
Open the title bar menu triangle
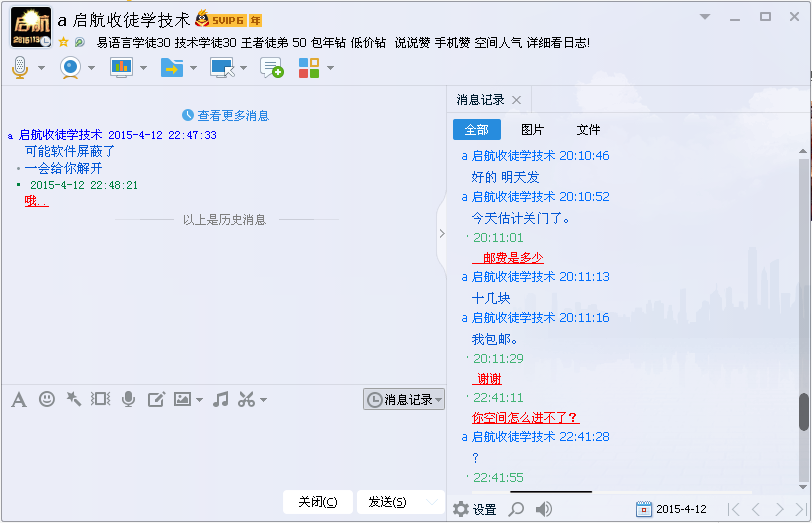pos(705,17)
